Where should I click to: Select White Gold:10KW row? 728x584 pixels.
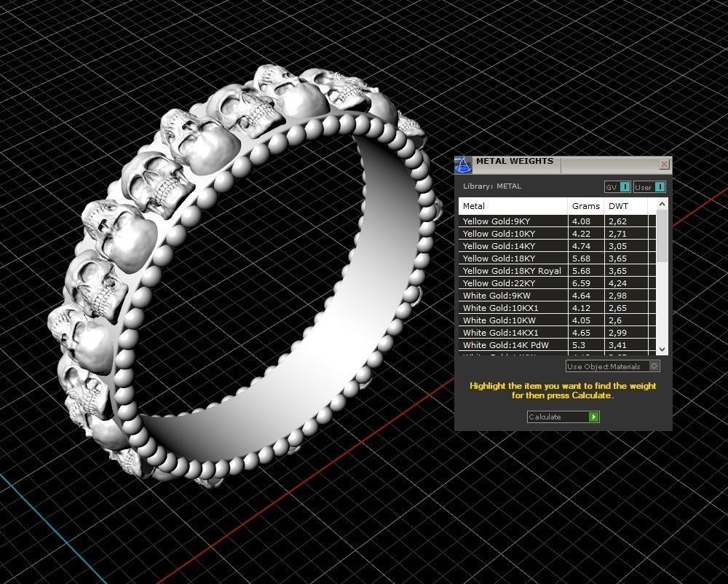(x=557, y=320)
